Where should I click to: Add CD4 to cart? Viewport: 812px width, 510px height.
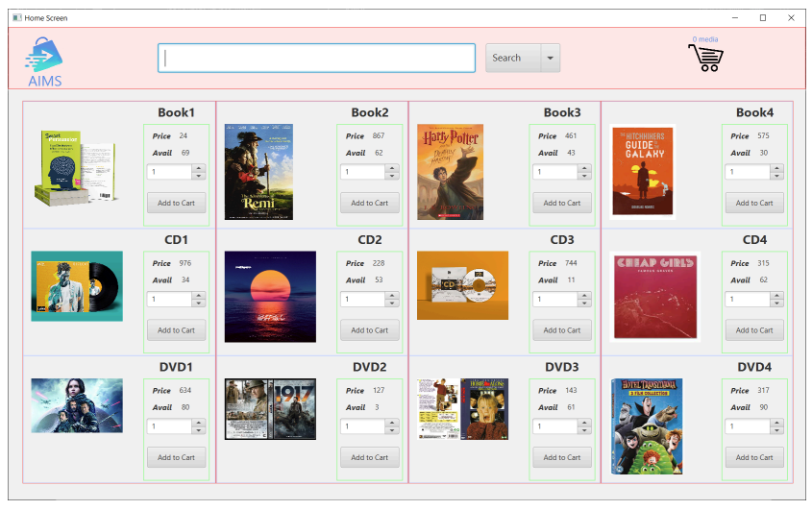pyautogui.click(x=754, y=330)
